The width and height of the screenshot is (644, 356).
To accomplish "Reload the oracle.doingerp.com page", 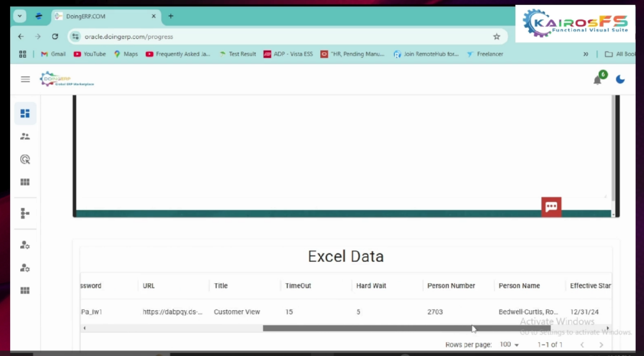I will click(55, 36).
